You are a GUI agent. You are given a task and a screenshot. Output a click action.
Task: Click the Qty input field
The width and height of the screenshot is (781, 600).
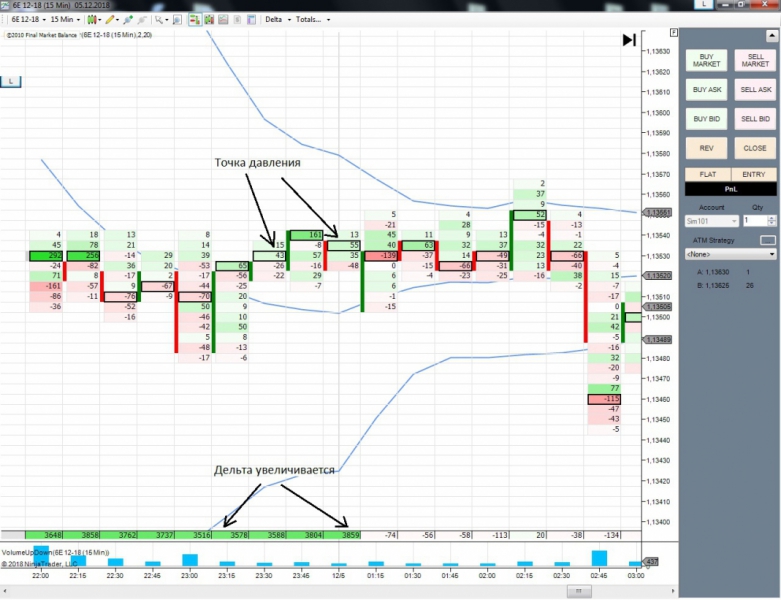click(755, 221)
